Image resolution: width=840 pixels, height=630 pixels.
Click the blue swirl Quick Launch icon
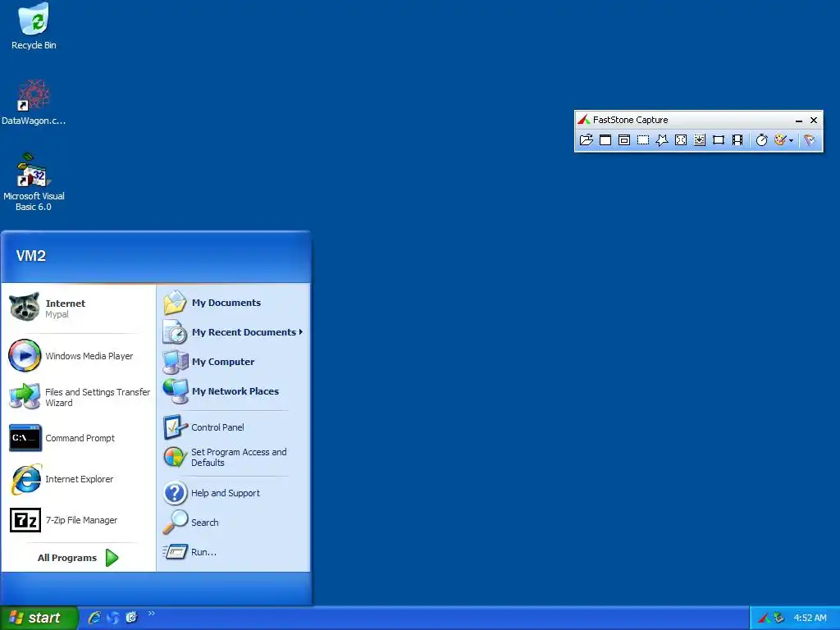tap(112, 618)
